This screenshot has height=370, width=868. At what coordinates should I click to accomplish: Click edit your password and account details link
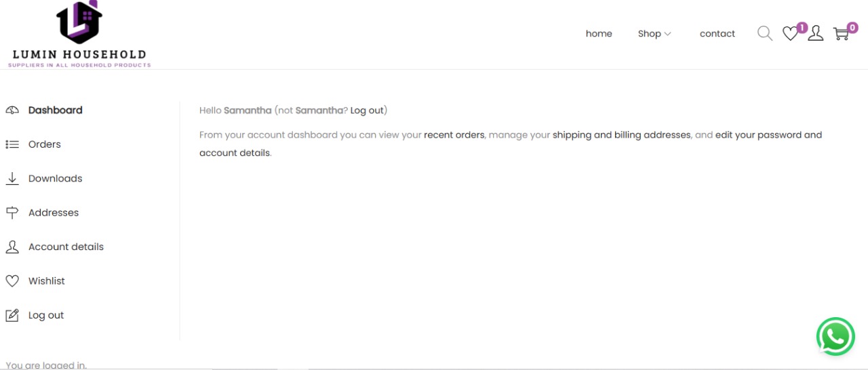coord(768,135)
